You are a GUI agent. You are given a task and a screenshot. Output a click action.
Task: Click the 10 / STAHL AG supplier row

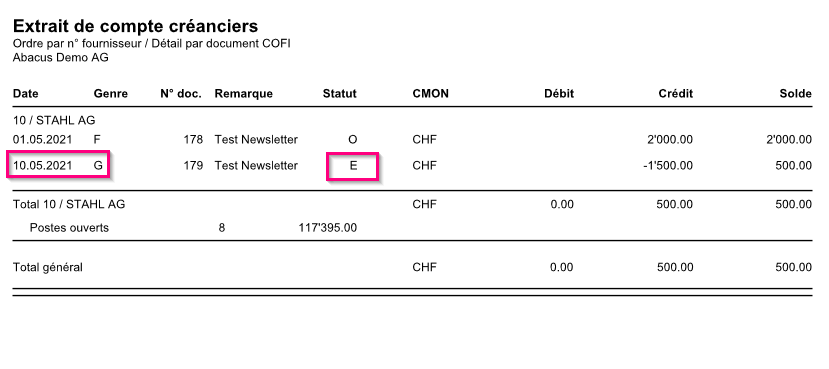pyautogui.click(x=54, y=120)
